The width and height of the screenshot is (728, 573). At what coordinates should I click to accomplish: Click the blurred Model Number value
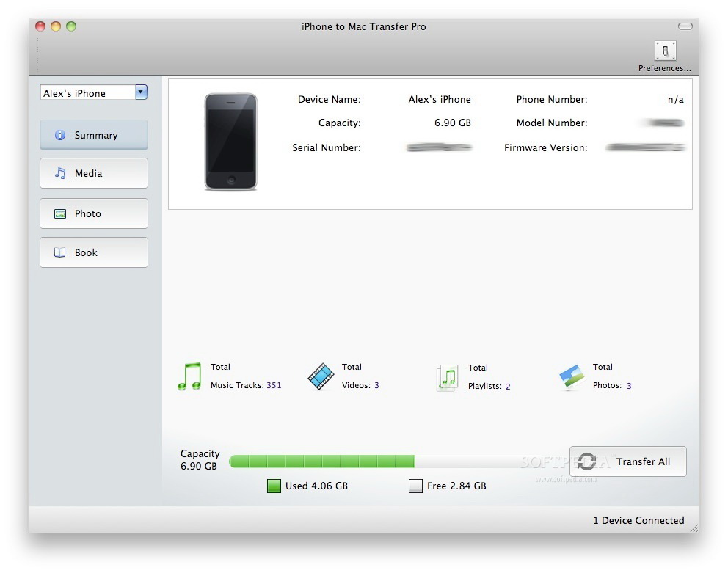click(x=666, y=123)
